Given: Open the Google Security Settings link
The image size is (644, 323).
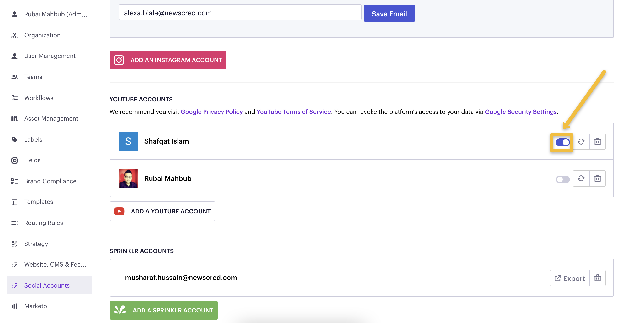Looking at the screenshot, I should (521, 112).
